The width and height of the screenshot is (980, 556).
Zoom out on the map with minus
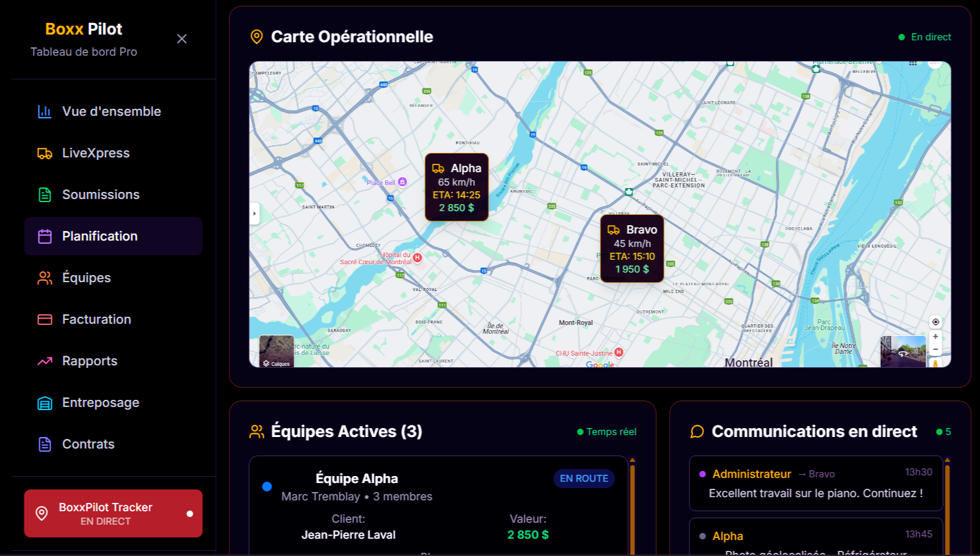click(x=936, y=349)
